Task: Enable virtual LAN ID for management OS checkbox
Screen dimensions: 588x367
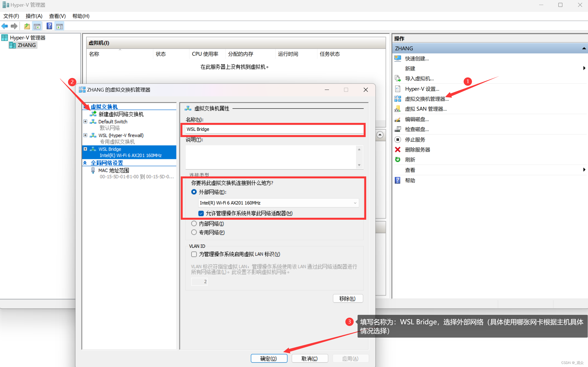Action: pos(194,254)
